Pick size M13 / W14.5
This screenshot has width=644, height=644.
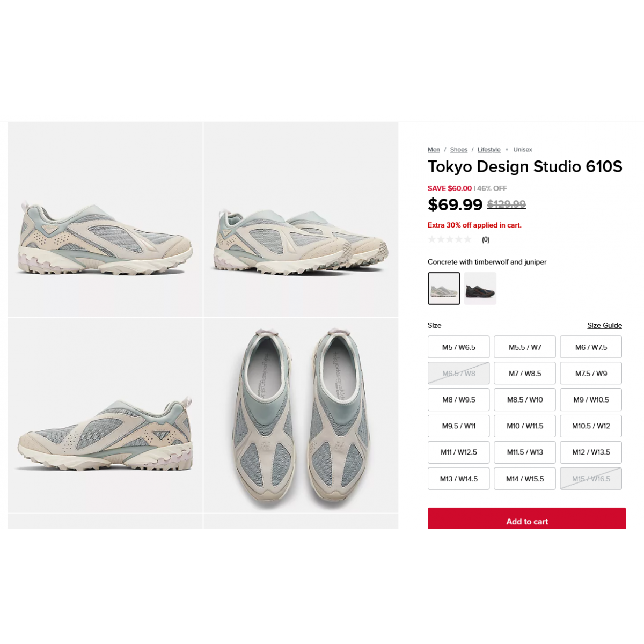(x=459, y=479)
